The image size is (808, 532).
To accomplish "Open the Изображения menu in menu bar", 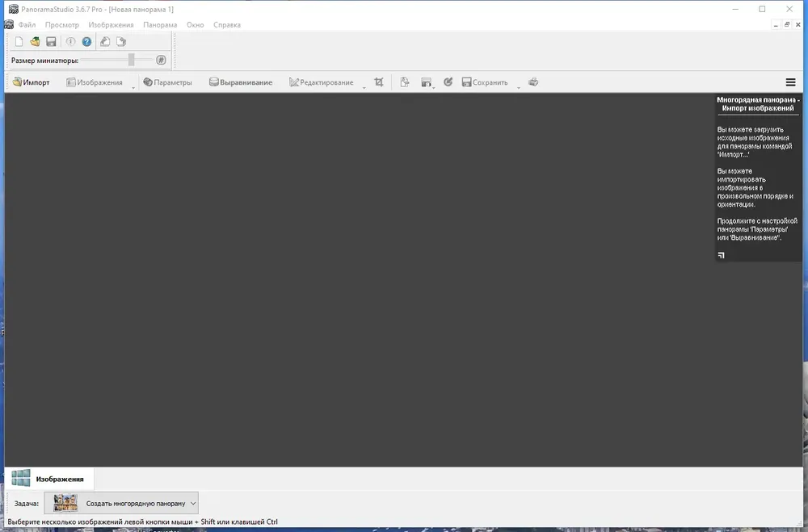I will pyautogui.click(x=111, y=25).
